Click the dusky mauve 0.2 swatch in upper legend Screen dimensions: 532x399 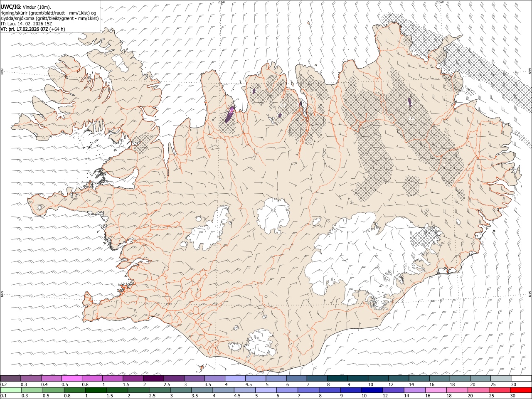[x=10, y=379]
